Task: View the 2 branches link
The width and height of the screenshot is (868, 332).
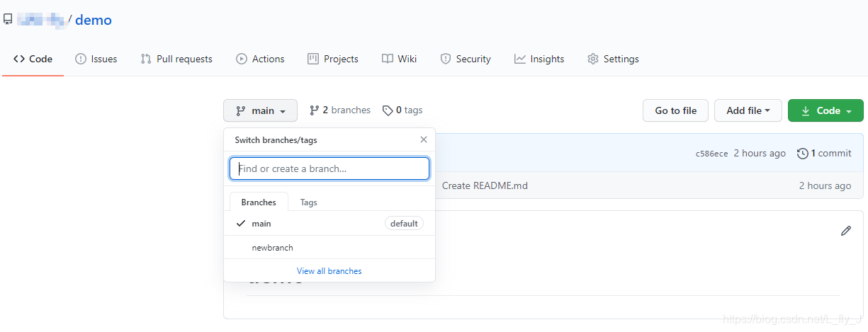Action: pos(340,110)
